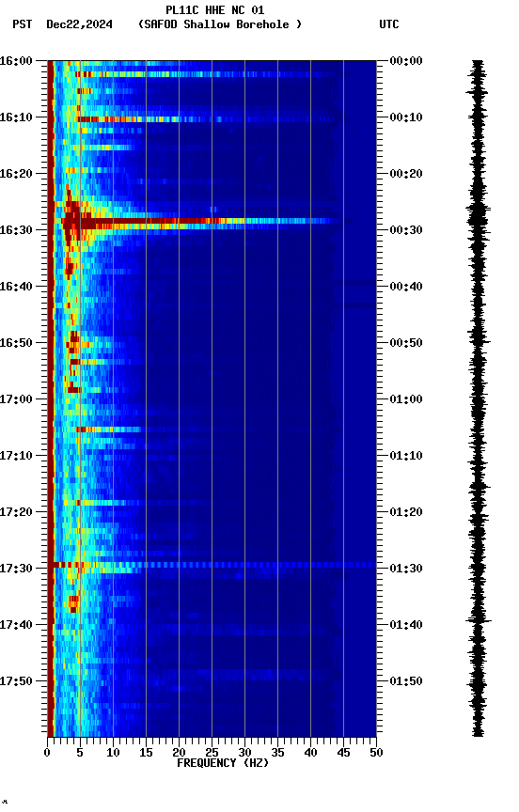This screenshot has height=812, width=519.
Task: Click the 01:00 UTC time label
Action: click(x=406, y=399)
